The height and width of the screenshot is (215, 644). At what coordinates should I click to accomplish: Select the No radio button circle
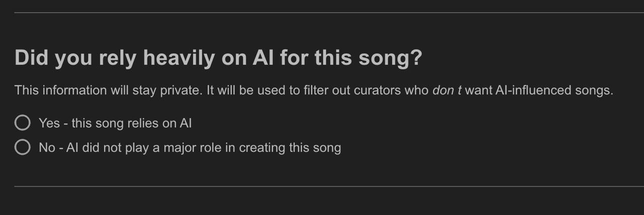[22, 147]
